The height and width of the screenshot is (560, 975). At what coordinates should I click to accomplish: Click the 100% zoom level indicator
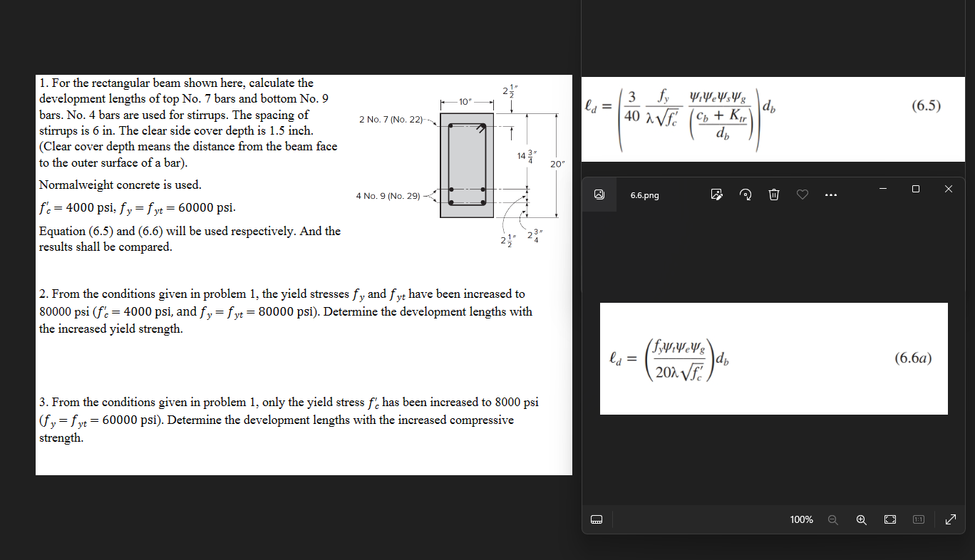[x=801, y=519]
